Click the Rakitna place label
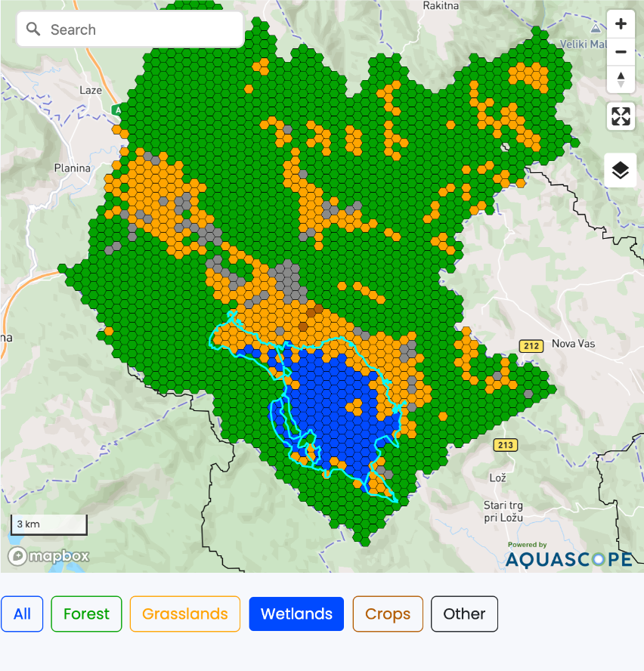644x671 pixels. [x=441, y=5]
